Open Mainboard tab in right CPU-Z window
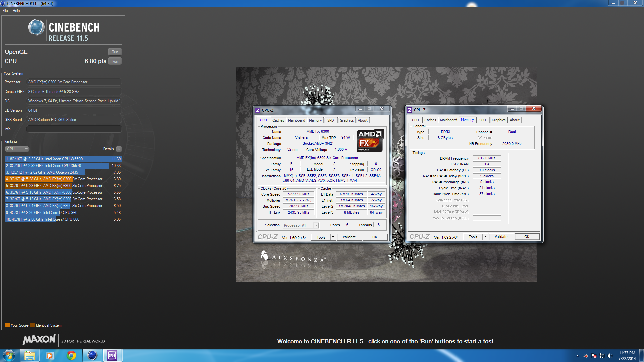The width and height of the screenshot is (644, 362). pyautogui.click(x=448, y=120)
